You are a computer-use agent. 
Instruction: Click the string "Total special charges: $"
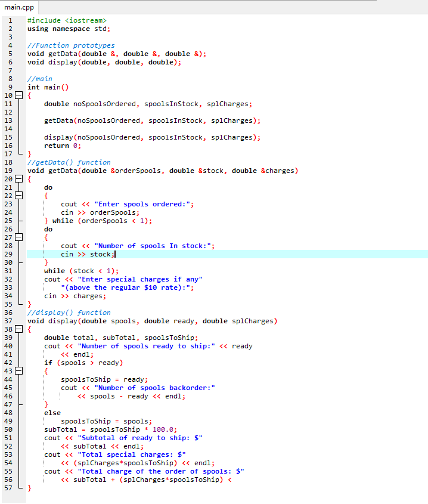pos(132,455)
